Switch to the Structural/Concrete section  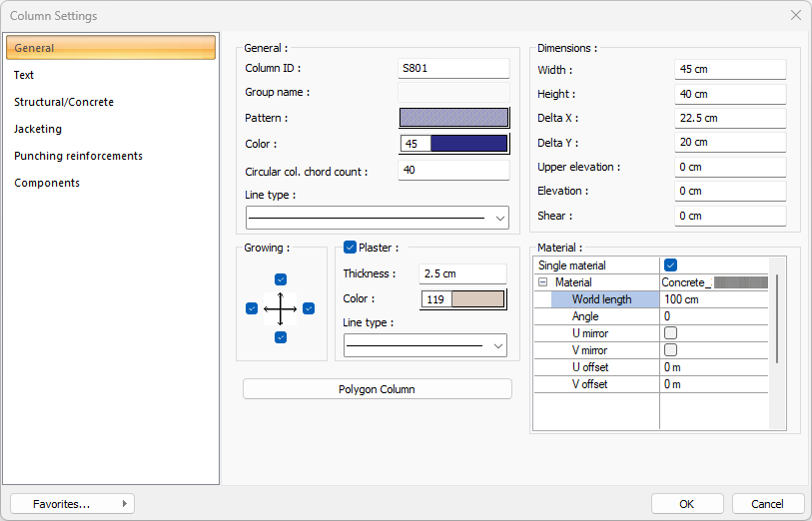tap(64, 102)
